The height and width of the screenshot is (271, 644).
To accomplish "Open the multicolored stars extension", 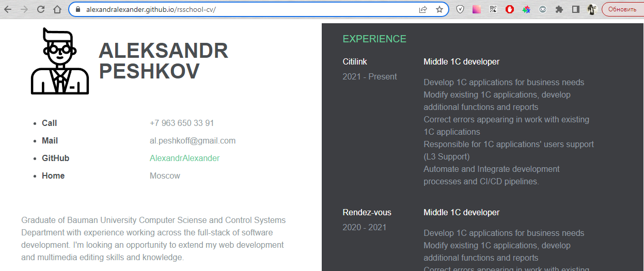I will click(x=526, y=9).
